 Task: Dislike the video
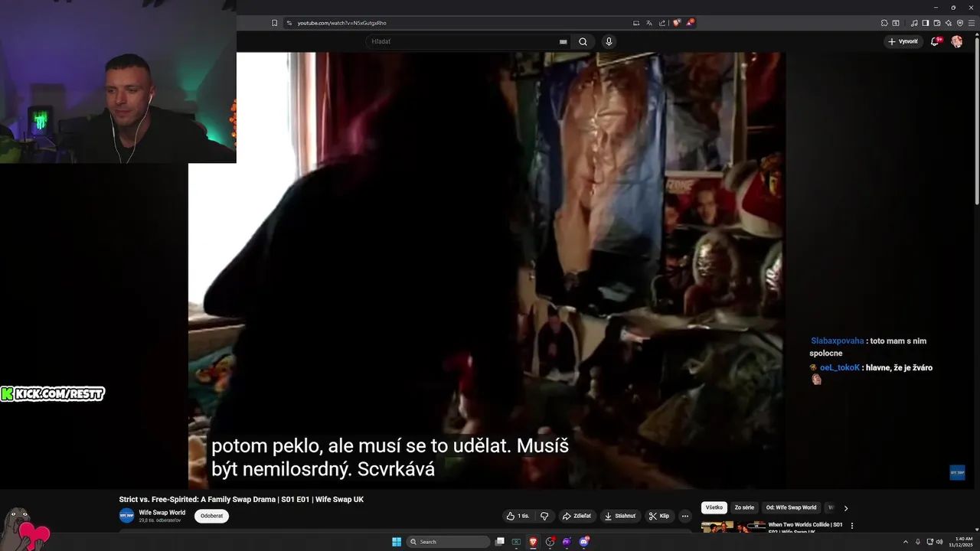(x=544, y=516)
